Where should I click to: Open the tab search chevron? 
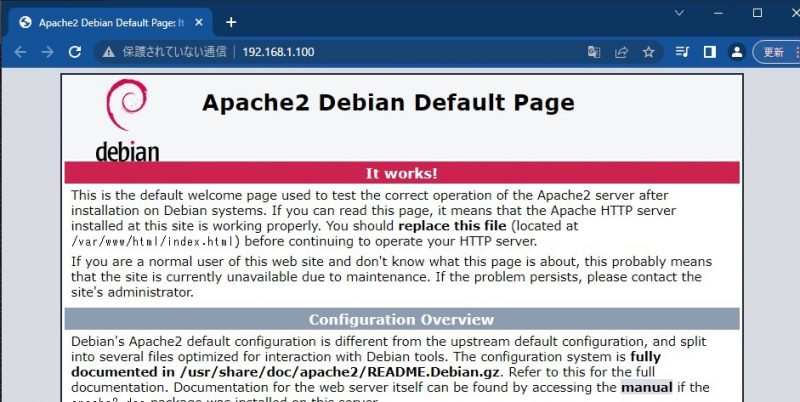tap(679, 13)
